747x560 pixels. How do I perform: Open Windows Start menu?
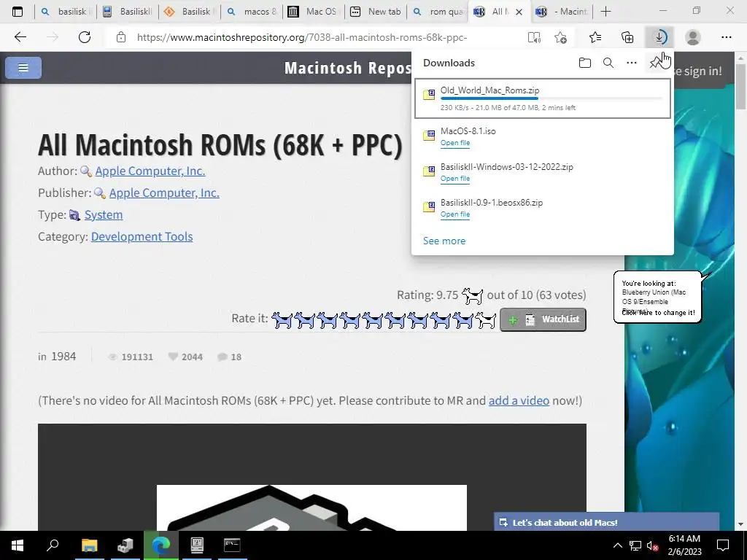coord(18,545)
